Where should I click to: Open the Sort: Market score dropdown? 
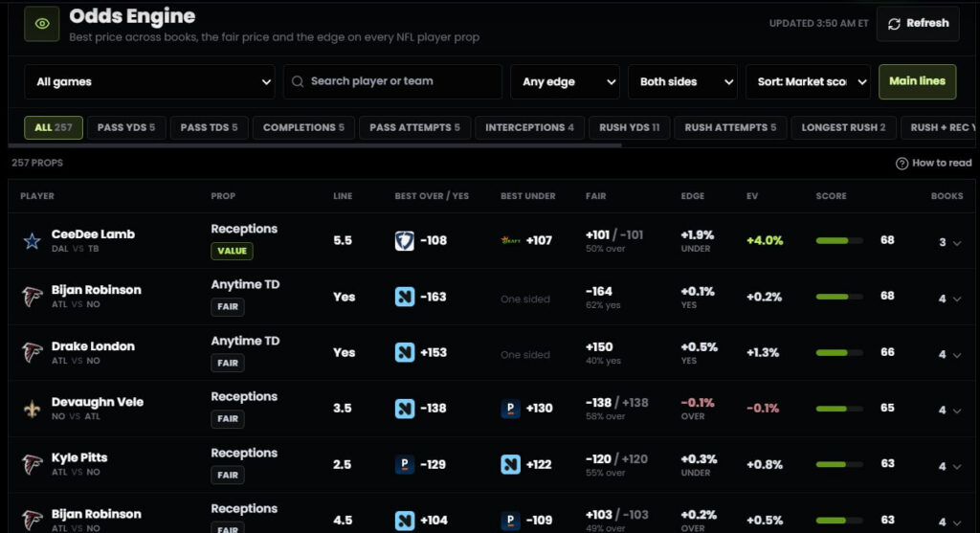click(808, 82)
